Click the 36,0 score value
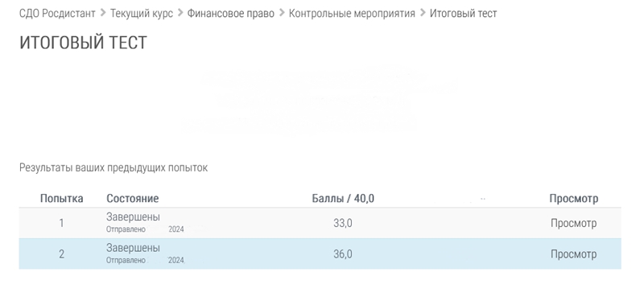The height and width of the screenshot is (297, 644). (x=343, y=254)
